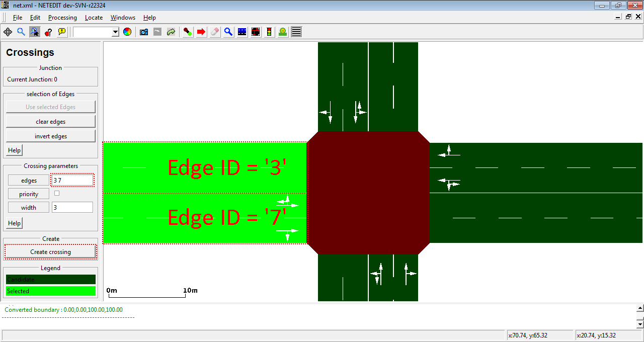
Task: Click the green redo arrow icon
Action: click(x=171, y=32)
